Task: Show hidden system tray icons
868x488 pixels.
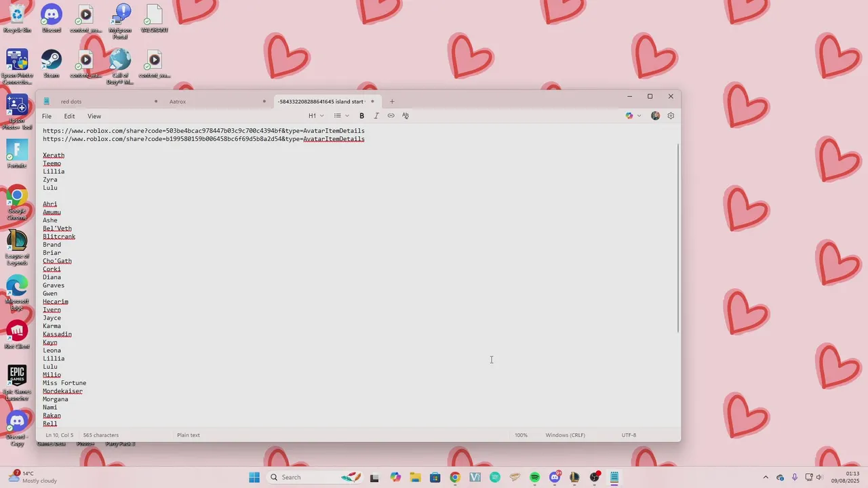Action: click(766, 477)
